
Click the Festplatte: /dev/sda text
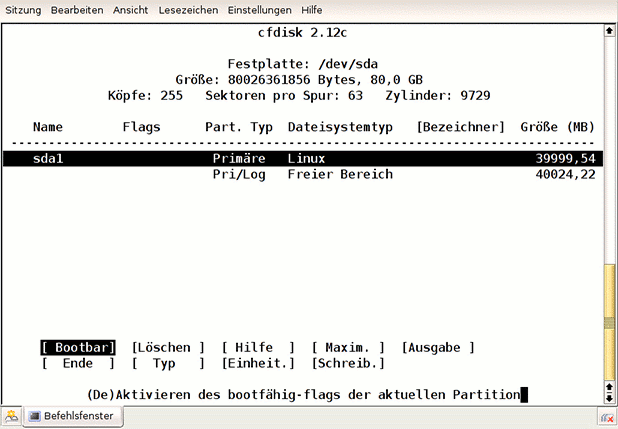pos(303,64)
